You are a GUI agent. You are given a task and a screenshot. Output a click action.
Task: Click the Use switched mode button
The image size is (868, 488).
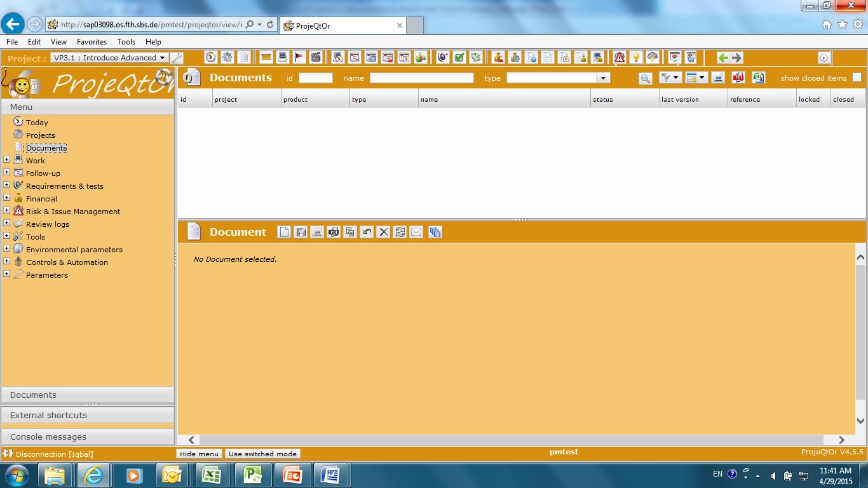(262, 454)
